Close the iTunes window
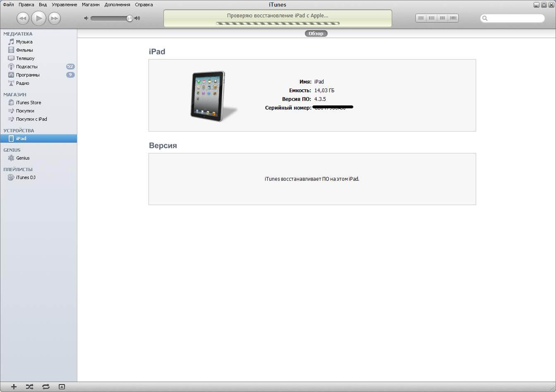 click(x=551, y=5)
